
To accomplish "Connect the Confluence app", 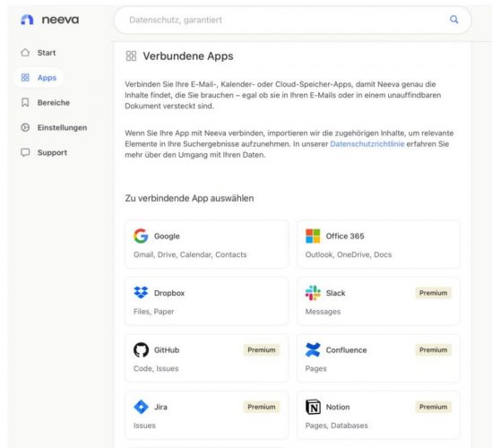I will pos(378,358).
